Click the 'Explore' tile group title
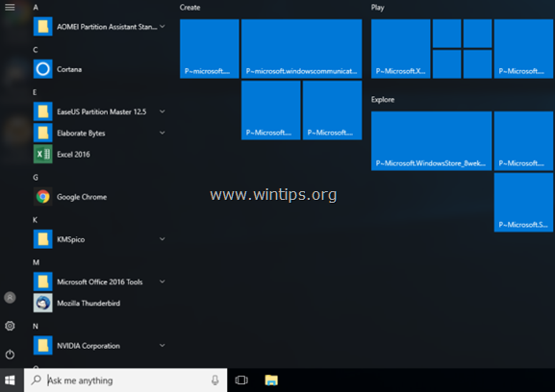The image size is (555, 392). (383, 99)
